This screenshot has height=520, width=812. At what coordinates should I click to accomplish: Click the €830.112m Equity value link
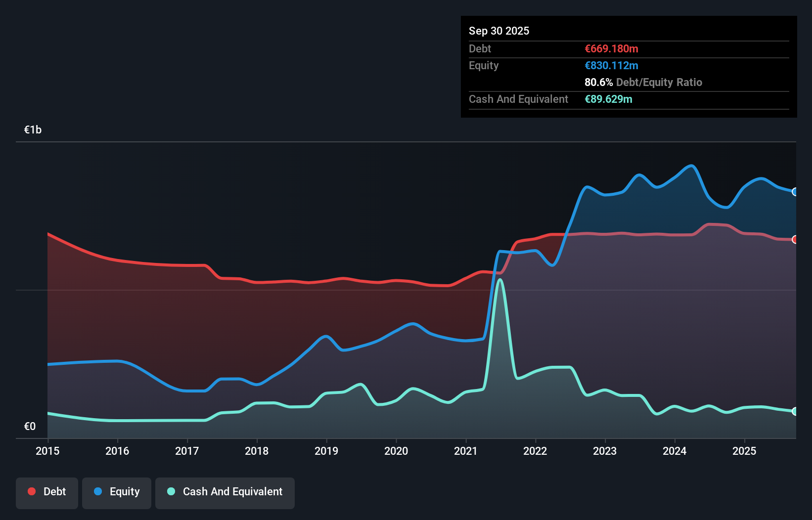coord(612,65)
